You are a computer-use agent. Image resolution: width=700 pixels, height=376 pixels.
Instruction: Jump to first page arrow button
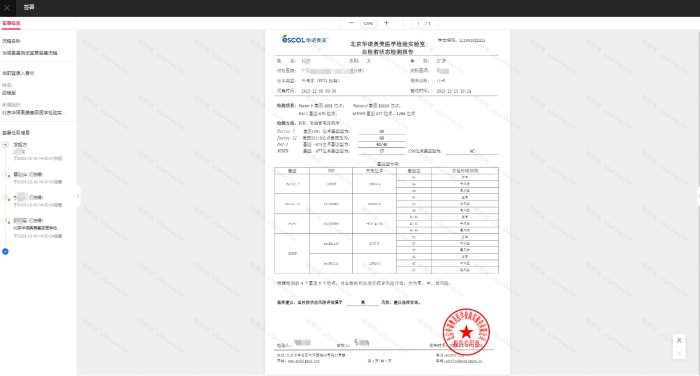(679, 340)
